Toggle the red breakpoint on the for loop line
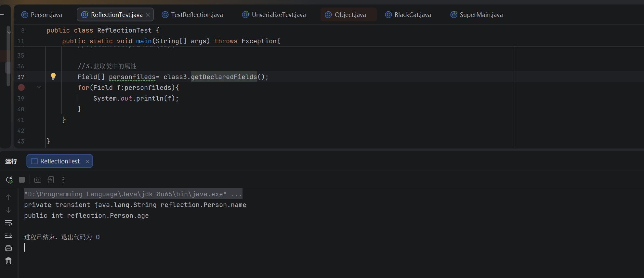 21,87
